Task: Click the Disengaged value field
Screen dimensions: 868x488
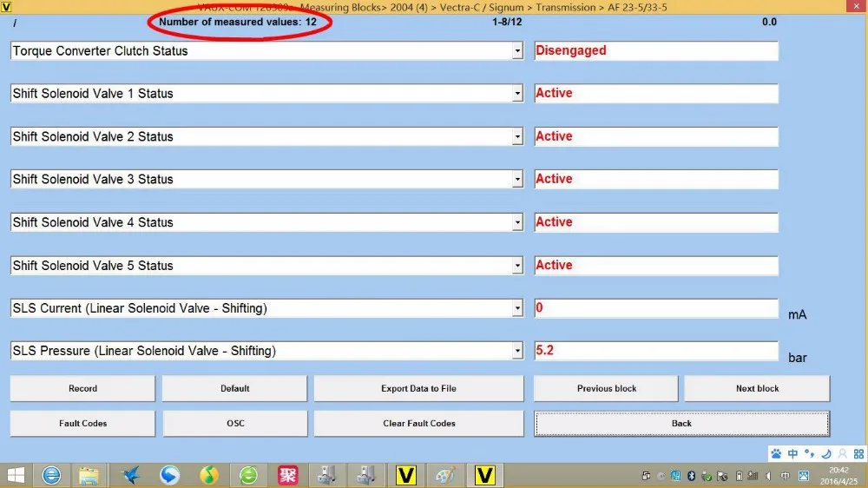Action: [656, 51]
